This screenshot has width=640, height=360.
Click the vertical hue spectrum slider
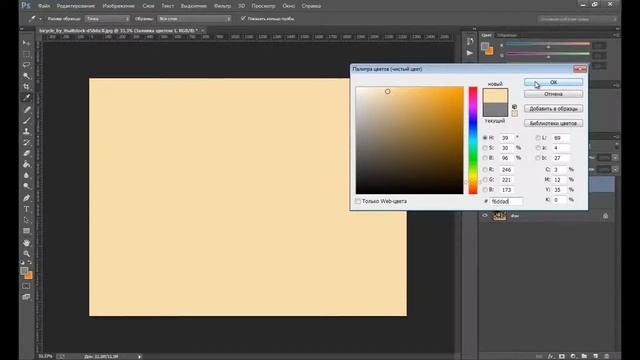[x=473, y=140]
